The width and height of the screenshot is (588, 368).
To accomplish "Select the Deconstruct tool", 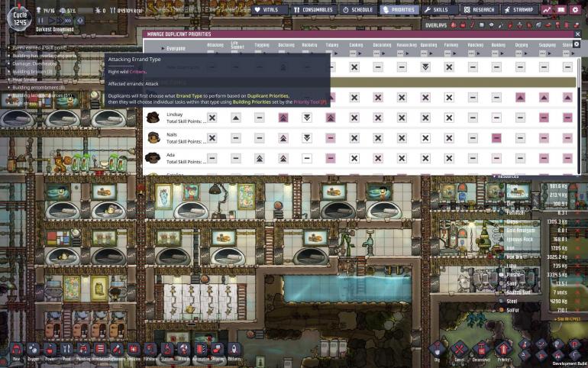I will [481, 350].
